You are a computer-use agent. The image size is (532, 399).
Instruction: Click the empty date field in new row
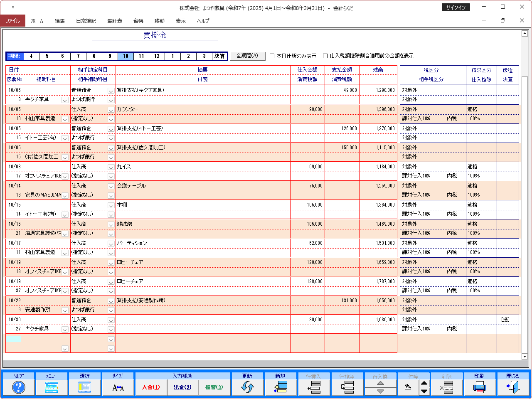pos(14,339)
